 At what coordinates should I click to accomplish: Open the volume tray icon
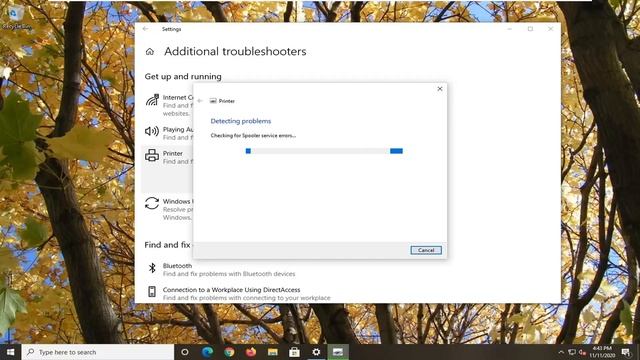coord(582,352)
